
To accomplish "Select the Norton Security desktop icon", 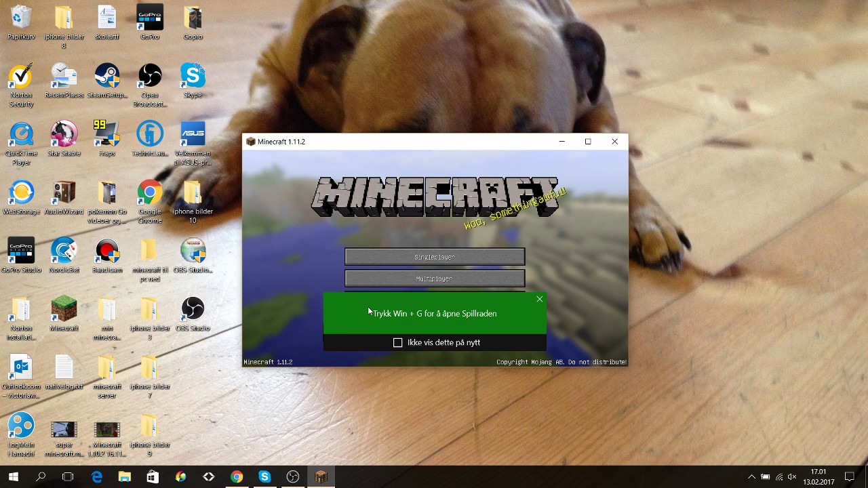I will [21, 85].
